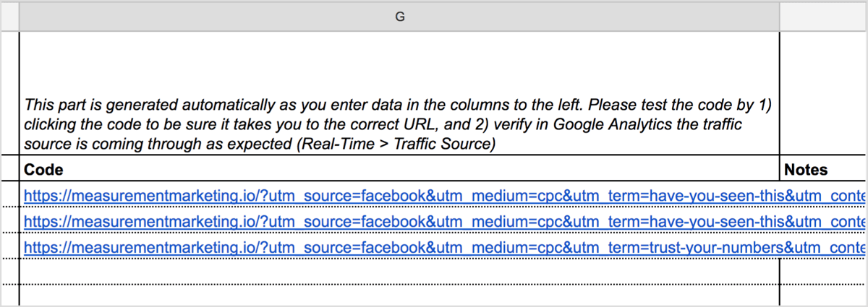The width and height of the screenshot is (868, 307).
Task: Select the empty Code cell below the third link
Action: coord(399,272)
